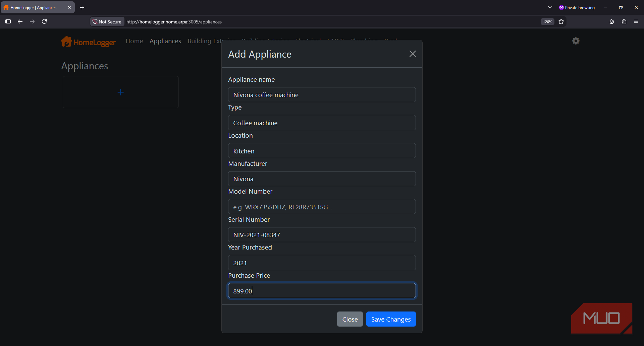Click the plus icon to add appliance card
Screen dimensions: 644x346
tap(121, 92)
